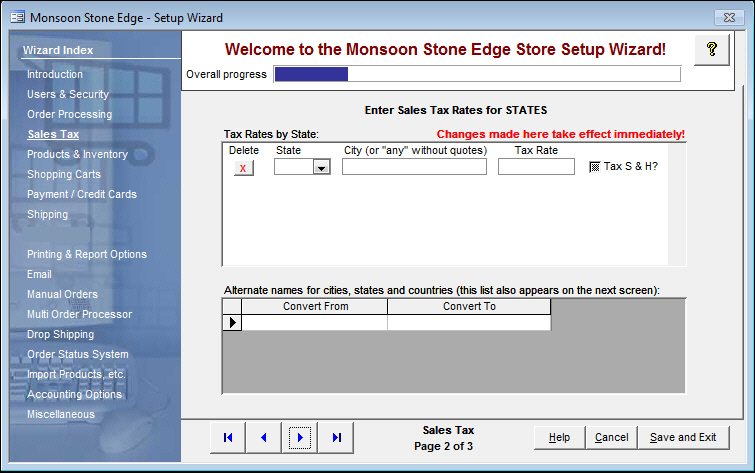The width and height of the screenshot is (755, 473).
Task: Click the Overall progress bar
Action: pyautogui.click(x=477, y=74)
